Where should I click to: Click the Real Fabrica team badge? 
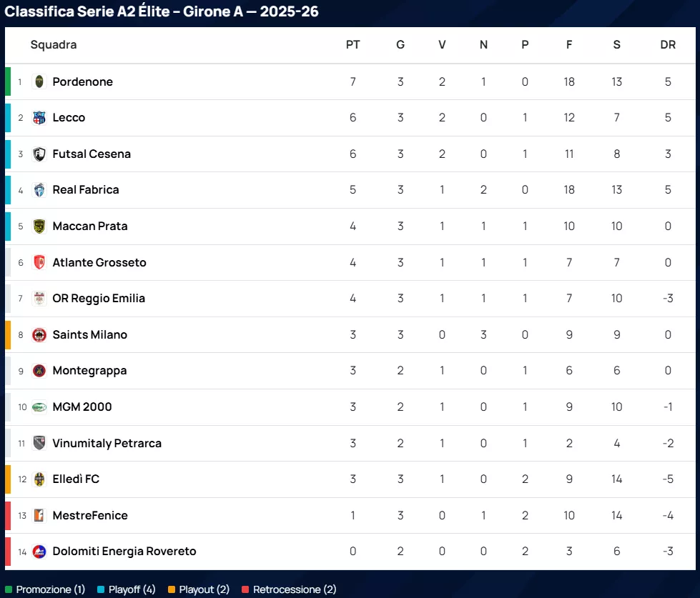pyautogui.click(x=39, y=190)
